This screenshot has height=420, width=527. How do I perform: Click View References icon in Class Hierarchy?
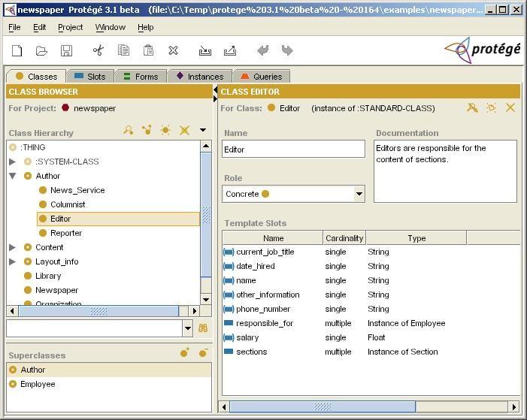(x=147, y=130)
